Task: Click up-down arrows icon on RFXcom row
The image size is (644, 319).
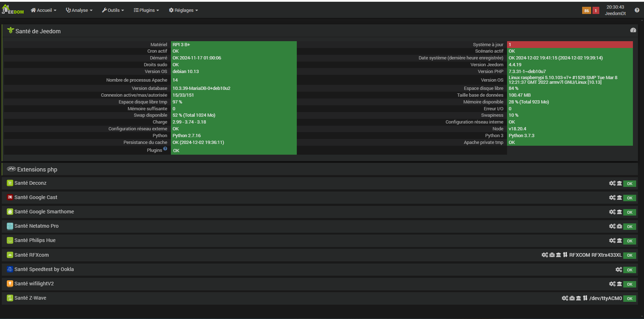Action: click(x=565, y=255)
